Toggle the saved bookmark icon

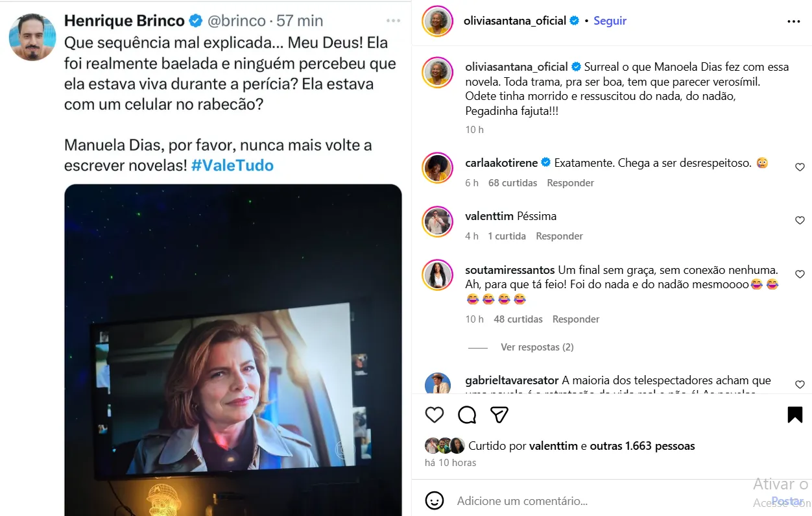click(794, 415)
